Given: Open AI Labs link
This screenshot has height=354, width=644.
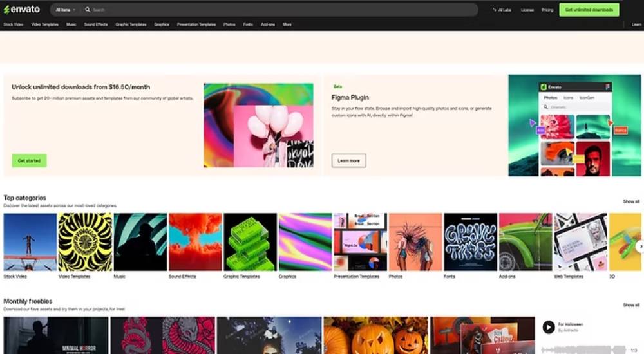Looking at the screenshot, I should pos(502,10).
